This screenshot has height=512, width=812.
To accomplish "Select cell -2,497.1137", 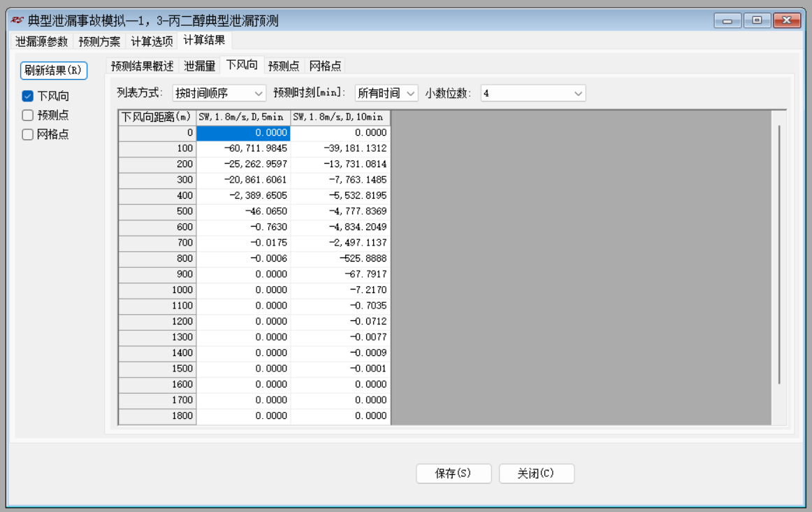I will click(340, 243).
